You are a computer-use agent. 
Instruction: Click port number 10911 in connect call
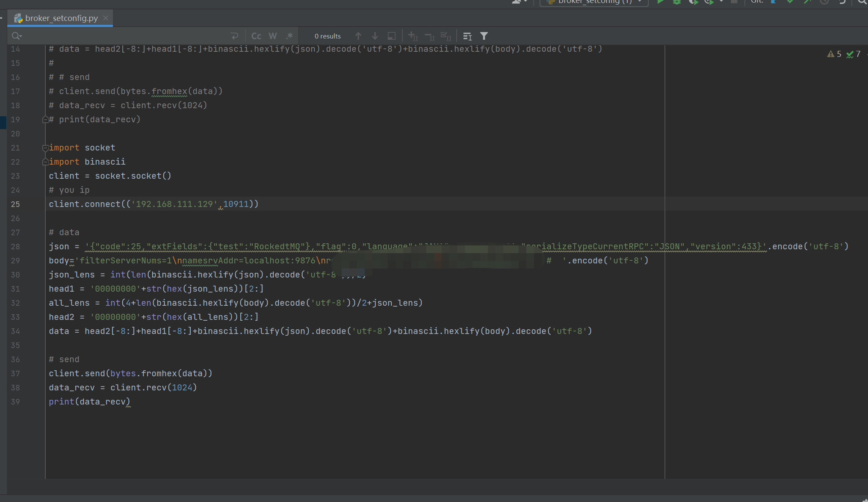click(236, 204)
